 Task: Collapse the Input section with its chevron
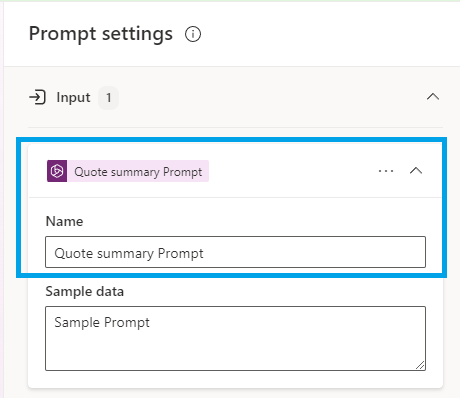[433, 97]
